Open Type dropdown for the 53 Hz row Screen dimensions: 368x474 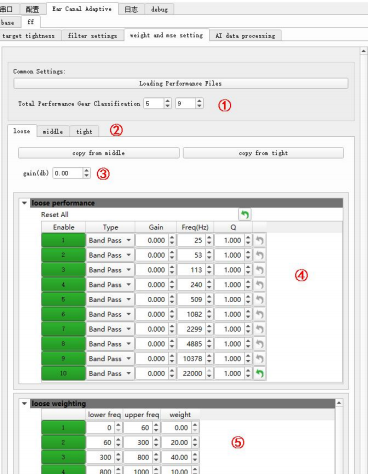click(110, 255)
